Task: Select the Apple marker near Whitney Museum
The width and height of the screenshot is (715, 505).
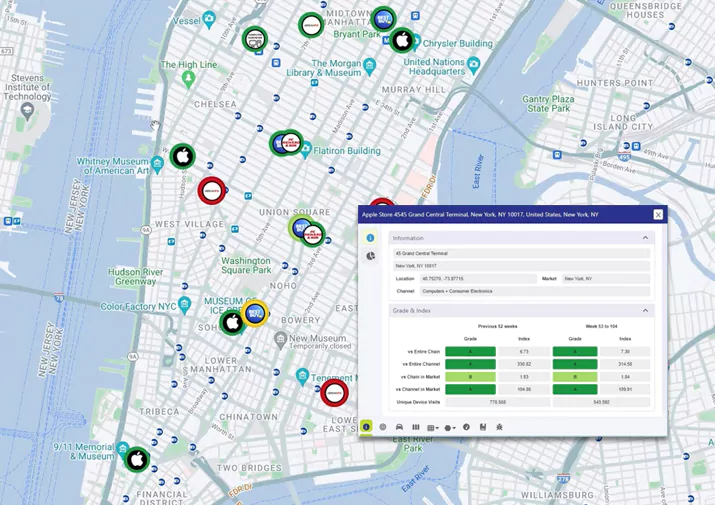Action: tap(183, 156)
